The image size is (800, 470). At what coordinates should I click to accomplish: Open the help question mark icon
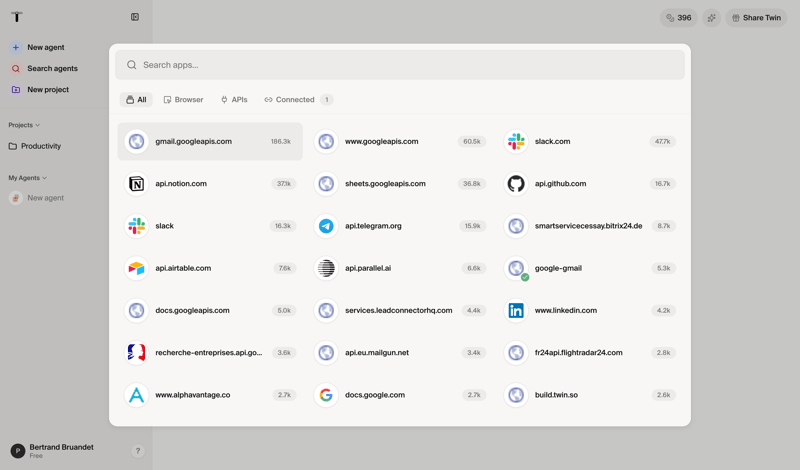[x=138, y=451]
